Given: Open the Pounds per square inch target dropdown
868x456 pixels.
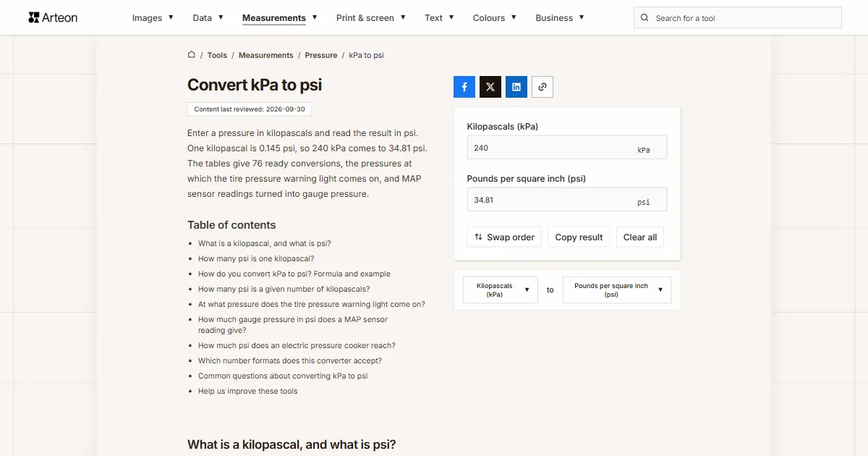Looking at the screenshot, I should pyautogui.click(x=617, y=290).
